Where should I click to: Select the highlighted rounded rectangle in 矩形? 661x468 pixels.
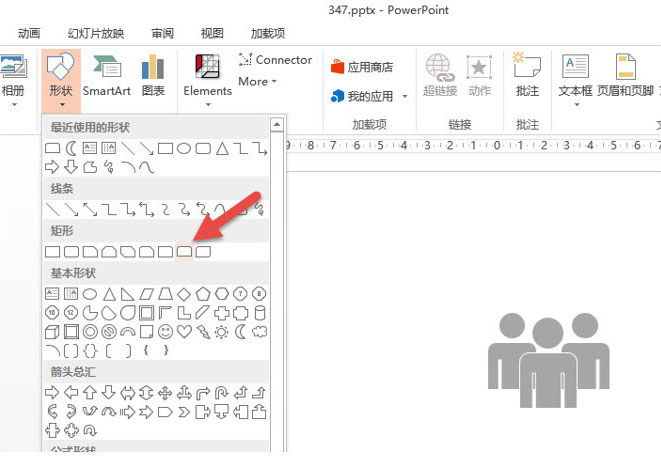(184, 252)
